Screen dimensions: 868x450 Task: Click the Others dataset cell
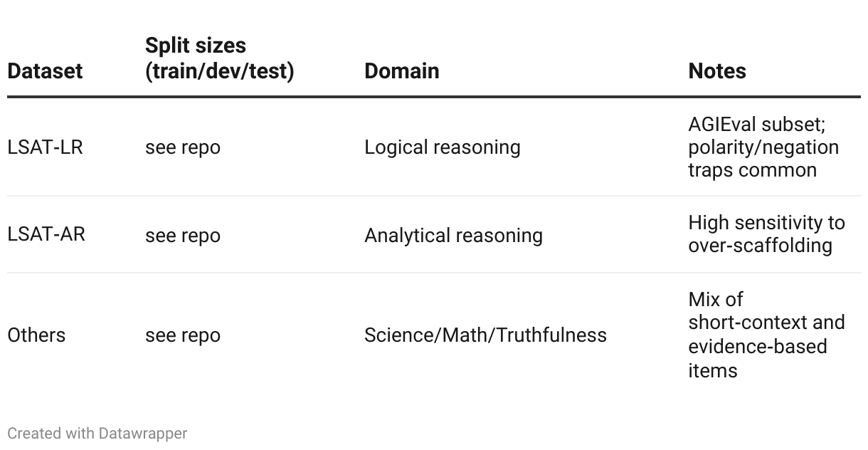(36, 335)
